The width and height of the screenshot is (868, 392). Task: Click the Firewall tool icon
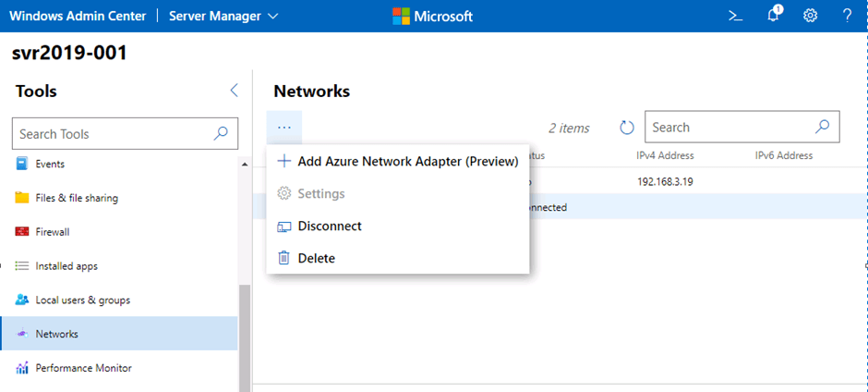22,232
